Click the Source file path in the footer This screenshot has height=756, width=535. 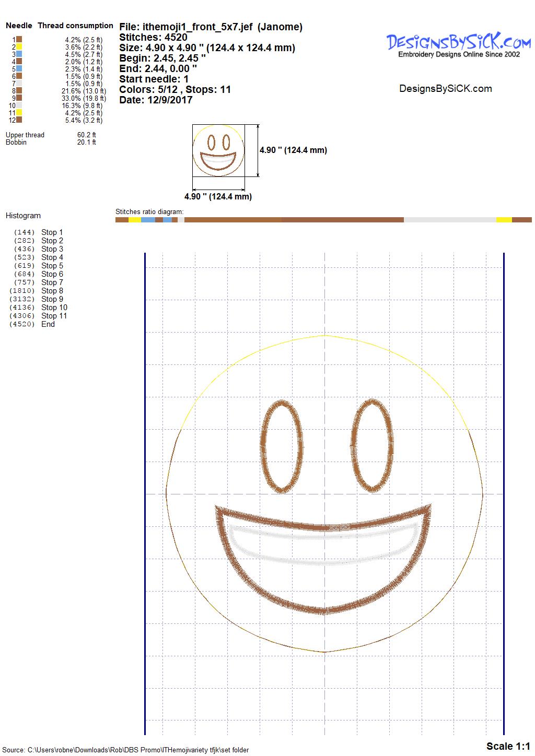[x=125, y=750]
